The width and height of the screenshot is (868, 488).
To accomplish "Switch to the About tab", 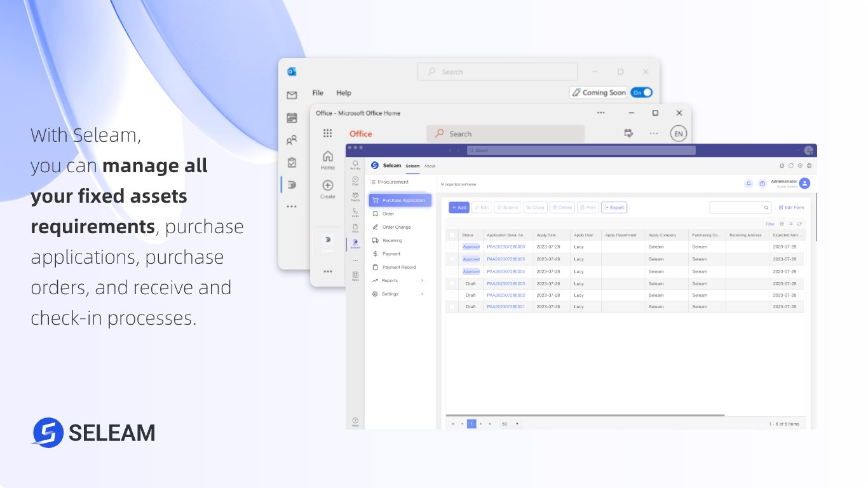I will click(x=430, y=166).
